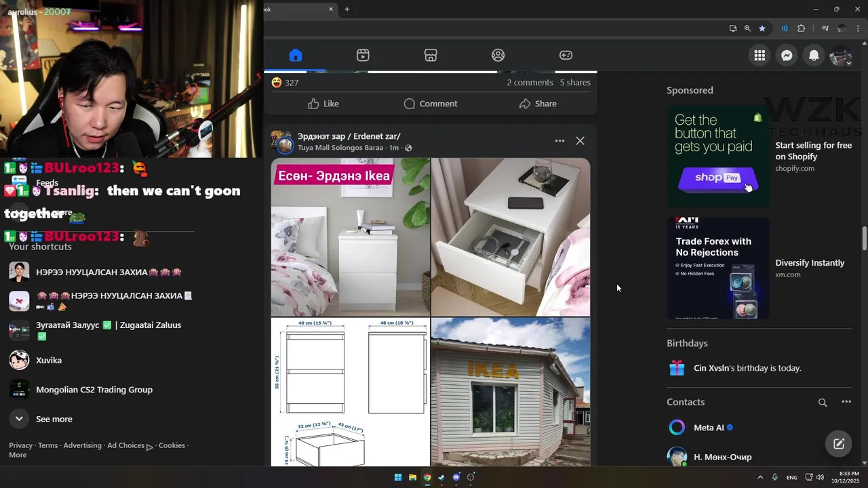The height and width of the screenshot is (488, 868).
Task: Click the blue sound wave extension icon
Action: [x=785, y=28]
